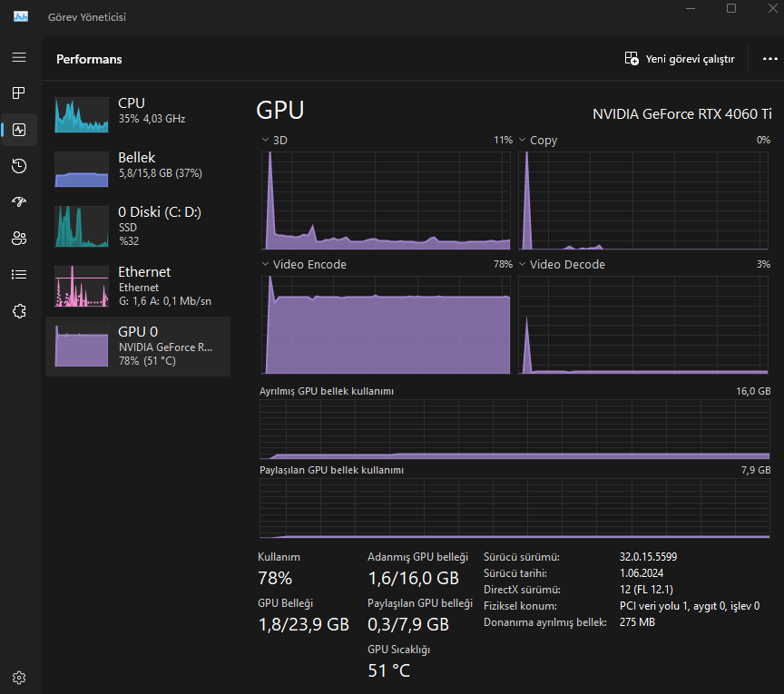Go to the Processes page icon
This screenshot has height=694, width=784.
tap(19, 93)
